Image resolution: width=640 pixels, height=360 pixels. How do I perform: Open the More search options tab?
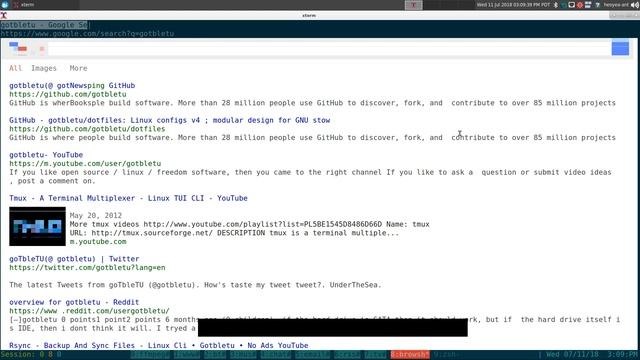[x=78, y=68]
